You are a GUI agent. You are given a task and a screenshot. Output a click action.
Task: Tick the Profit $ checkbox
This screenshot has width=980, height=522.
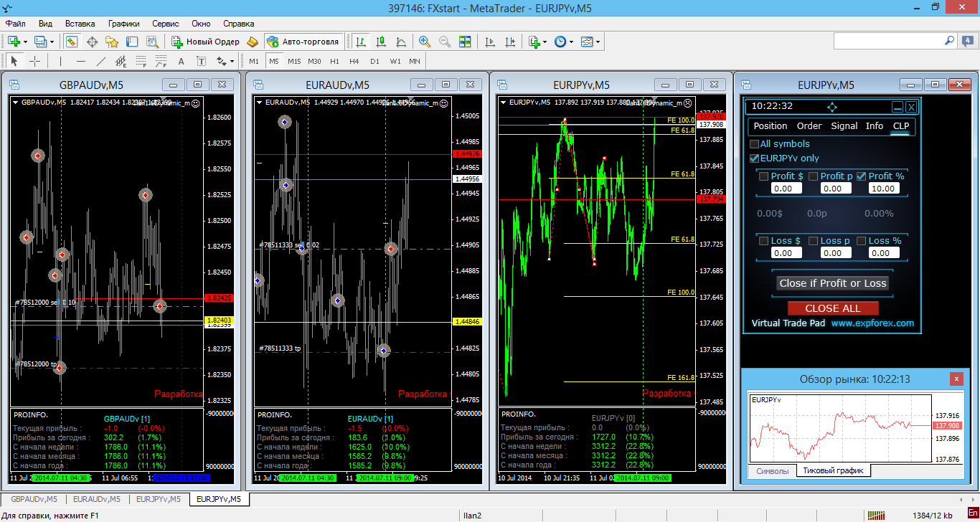tap(763, 176)
